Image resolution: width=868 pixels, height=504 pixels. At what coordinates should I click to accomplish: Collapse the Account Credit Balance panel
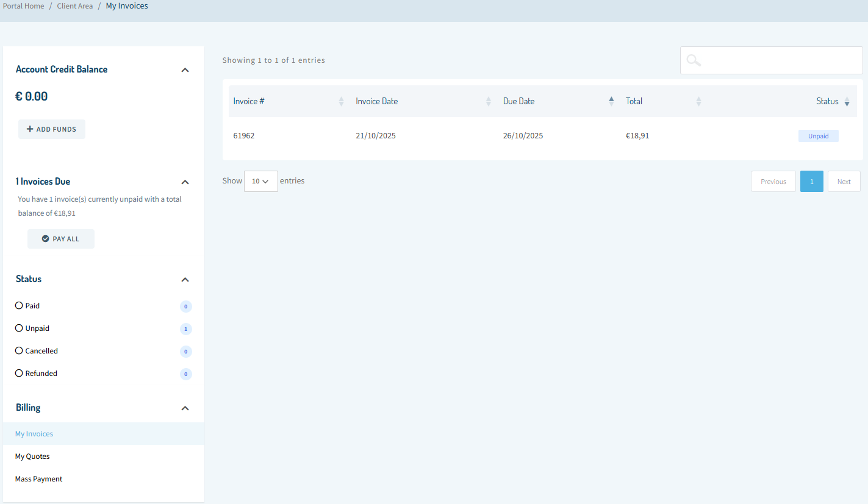tap(185, 70)
